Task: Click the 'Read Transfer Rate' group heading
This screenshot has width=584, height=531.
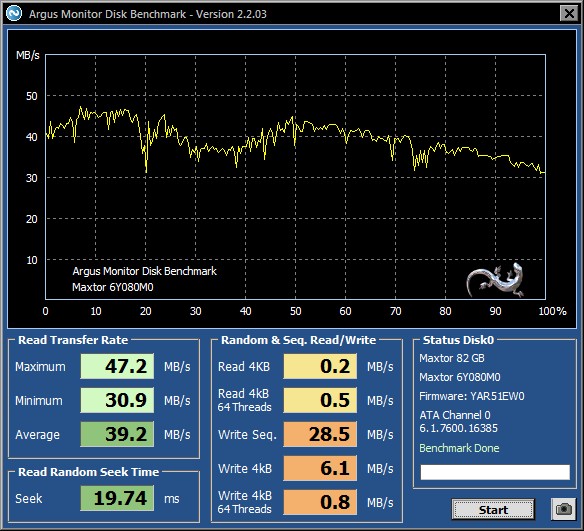Action: (73, 340)
